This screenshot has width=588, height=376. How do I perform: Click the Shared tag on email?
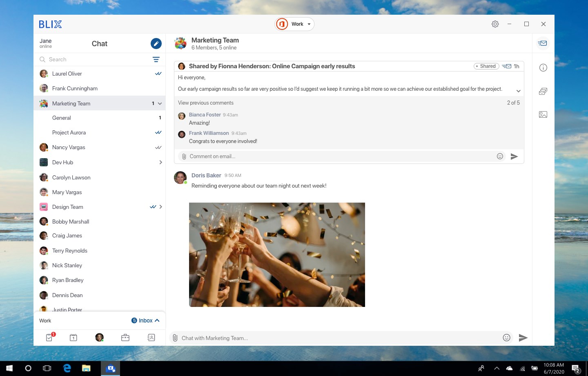click(486, 66)
